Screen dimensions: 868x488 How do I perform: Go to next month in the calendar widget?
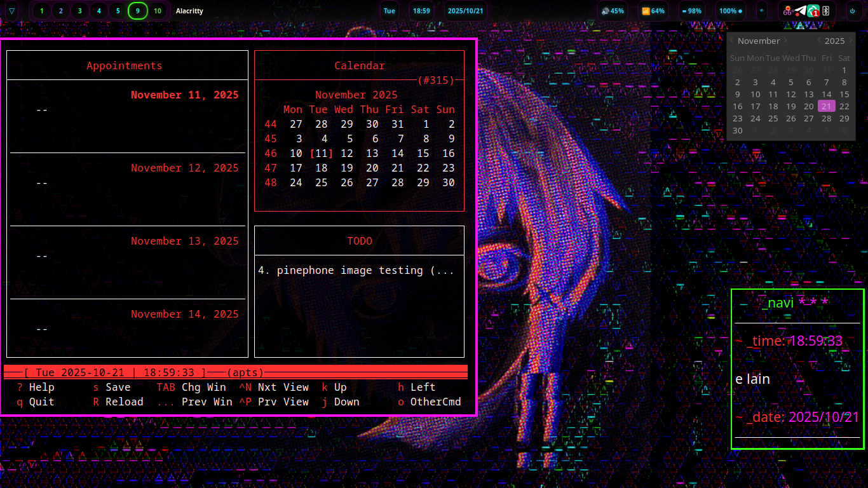[785, 40]
